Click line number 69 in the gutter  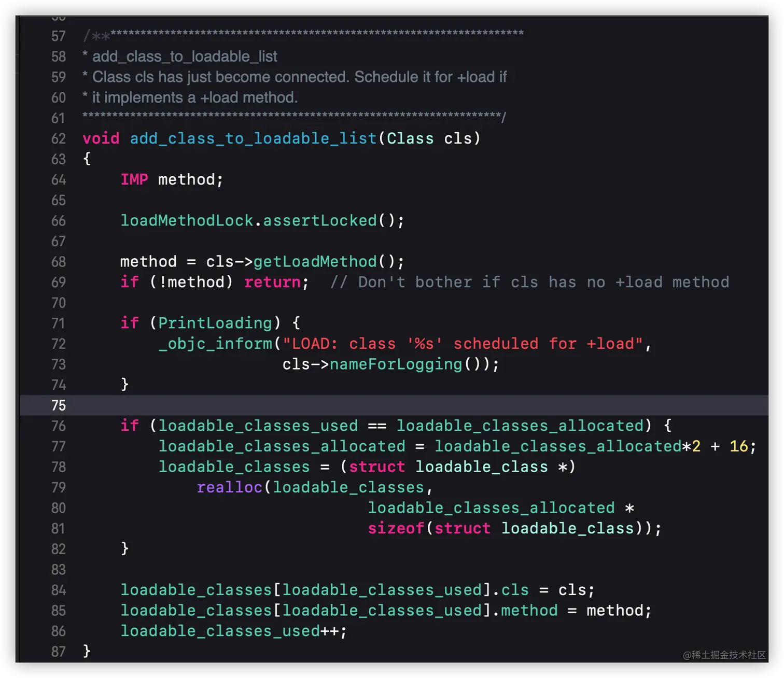pos(59,282)
